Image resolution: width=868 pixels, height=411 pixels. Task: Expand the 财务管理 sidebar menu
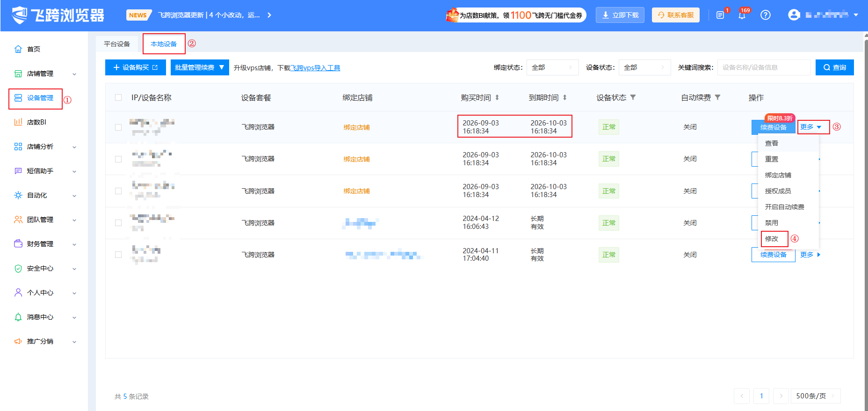pos(74,244)
